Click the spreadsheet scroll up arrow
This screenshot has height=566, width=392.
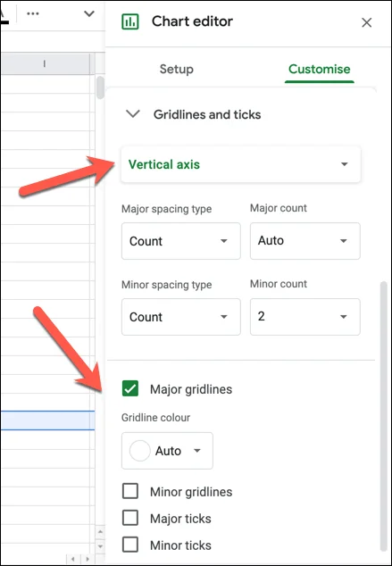pos(100,532)
